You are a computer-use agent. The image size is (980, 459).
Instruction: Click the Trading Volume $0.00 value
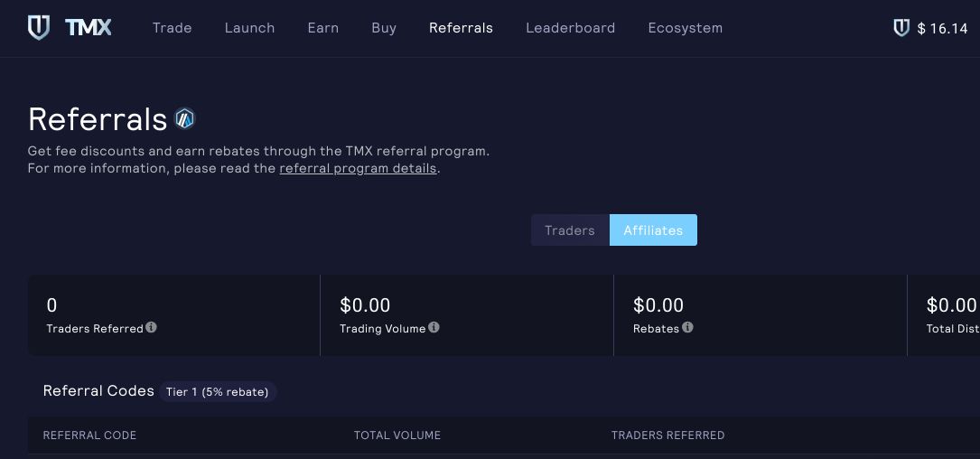(x=365, y=305)
